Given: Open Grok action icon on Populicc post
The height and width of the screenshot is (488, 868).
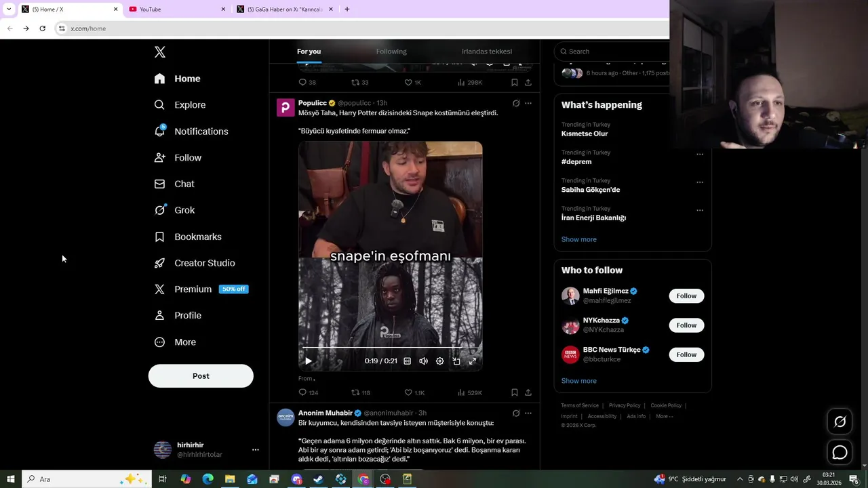Looking at the screenshot, I should click(516, 104).
